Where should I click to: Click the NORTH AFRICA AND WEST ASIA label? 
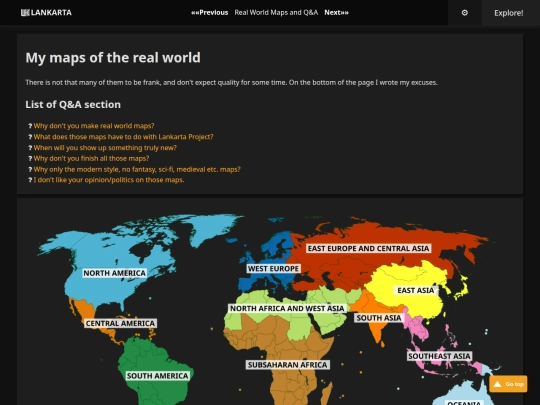pos(287,308)
